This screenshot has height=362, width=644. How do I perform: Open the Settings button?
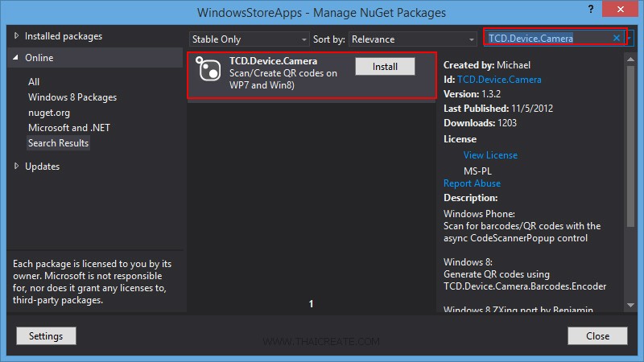(x=46, y=335)
